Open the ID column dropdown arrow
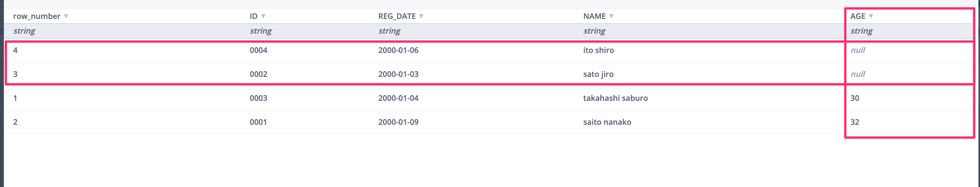 coord(263,16)
